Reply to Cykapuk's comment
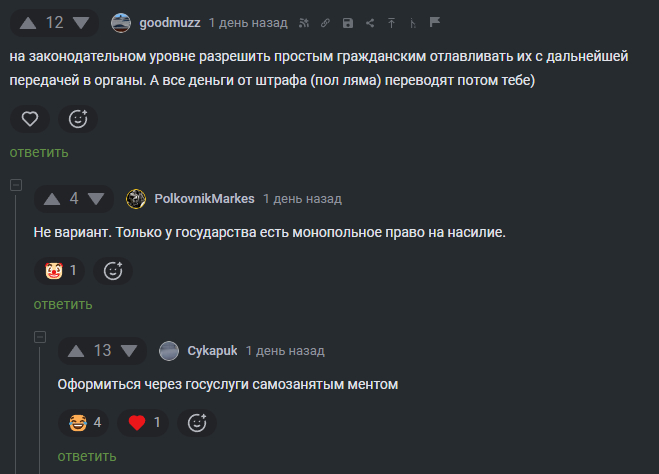Image resolution: width=659 pixels, height=474 pixels. (x=87, y=456)
